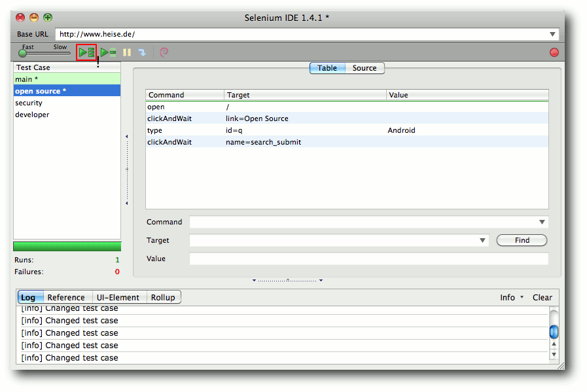
Task: Zoom the Selenium IDE window
Action: [48, 18]
